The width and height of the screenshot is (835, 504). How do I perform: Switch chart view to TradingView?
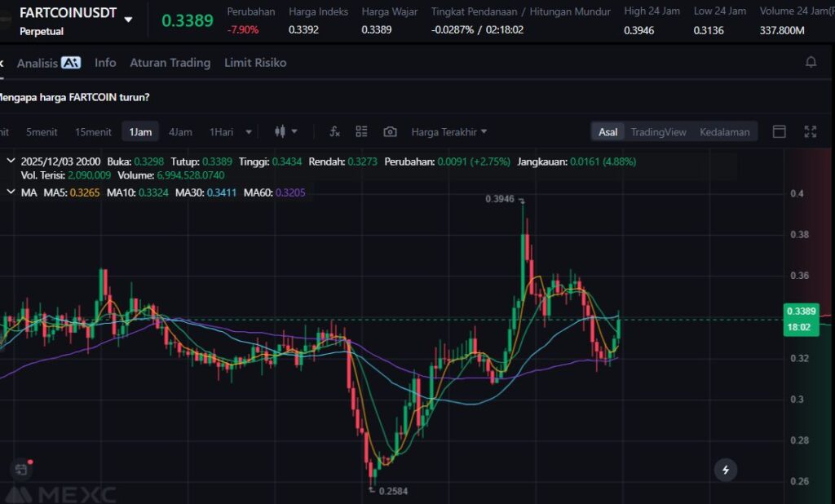coord(658,132)
